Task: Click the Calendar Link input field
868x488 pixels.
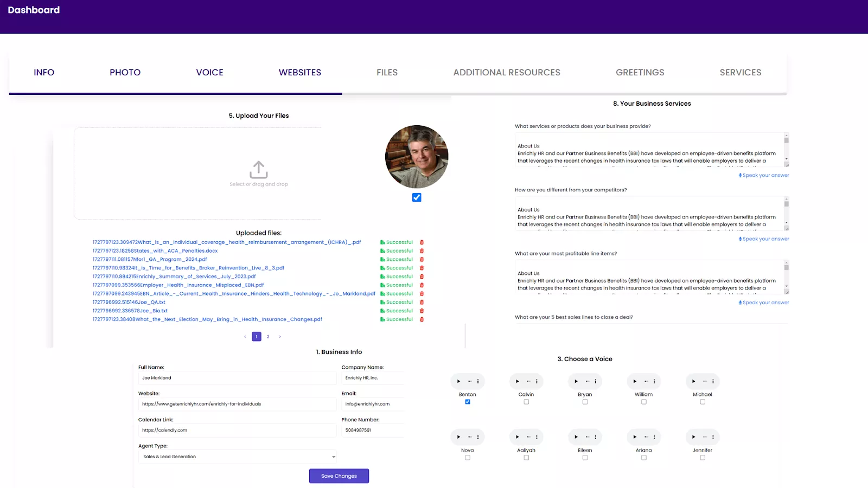Action: (237, 431)
